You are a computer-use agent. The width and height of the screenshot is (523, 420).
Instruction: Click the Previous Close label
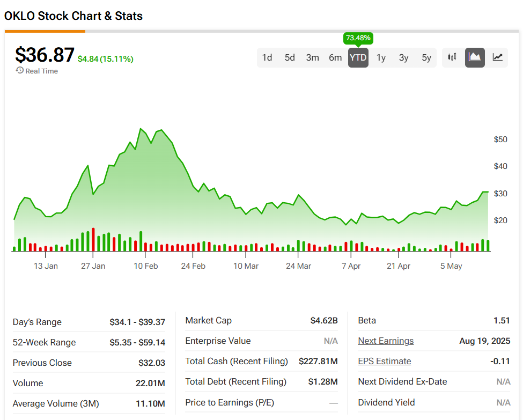click(42, 363)
